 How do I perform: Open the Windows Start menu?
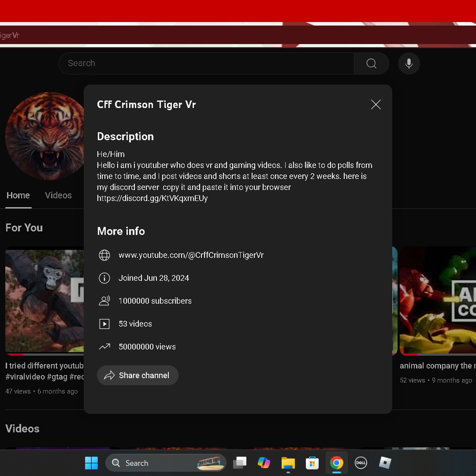(x=91, y=463)
